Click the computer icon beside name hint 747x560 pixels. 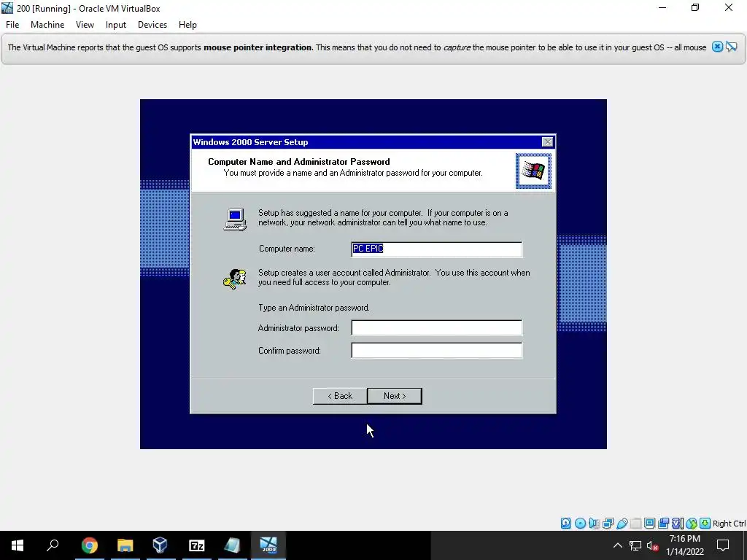(235, 219)
